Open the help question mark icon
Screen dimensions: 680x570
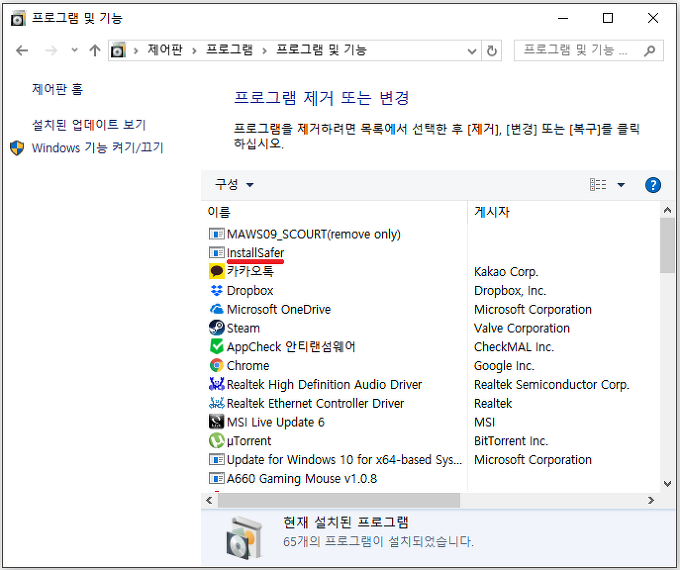[653, 185]
